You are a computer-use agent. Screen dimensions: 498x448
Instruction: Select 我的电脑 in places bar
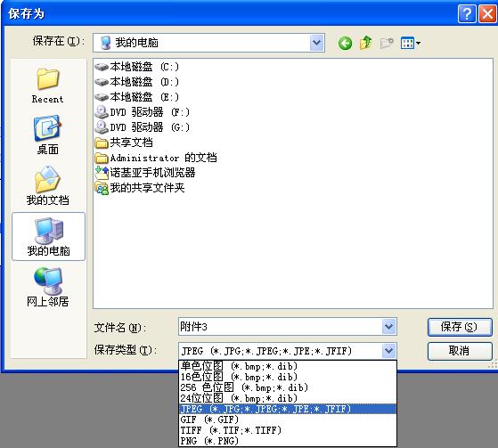coord(48,237)
